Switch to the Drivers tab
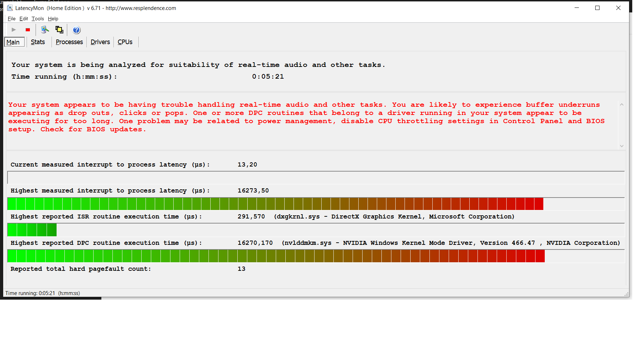Screen dimensions: 644x337 coord(100,42)
